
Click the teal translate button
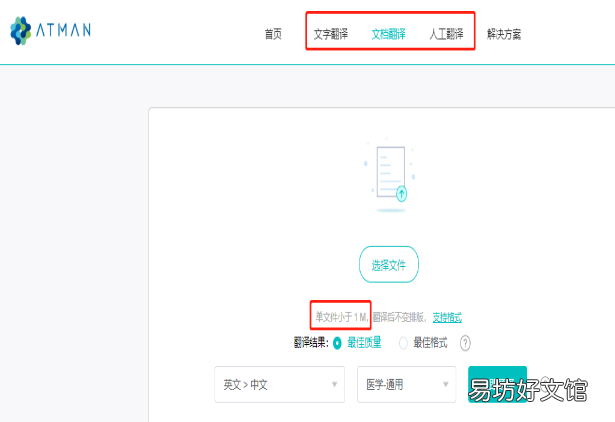pos(497,384)
